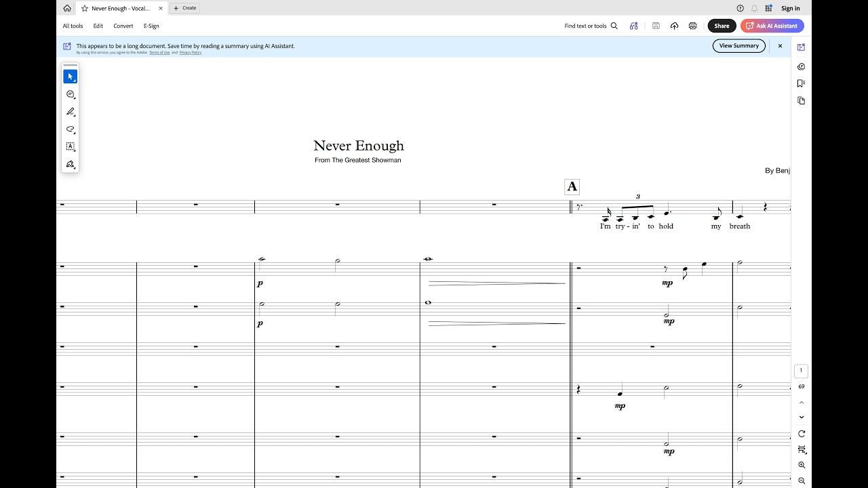Open AI Assistant panel in right sidebar
Image resolution: width=868 pixels, height=488 pixels.
pos(801,47)
